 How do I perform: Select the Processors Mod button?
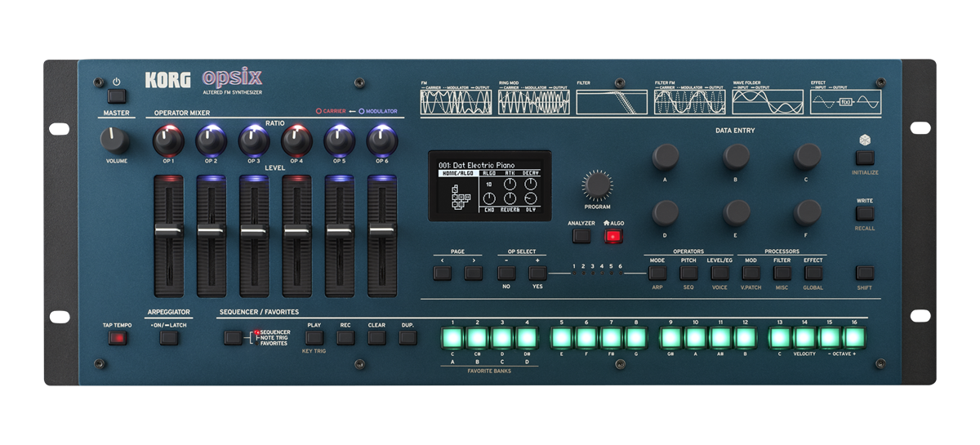751,273
